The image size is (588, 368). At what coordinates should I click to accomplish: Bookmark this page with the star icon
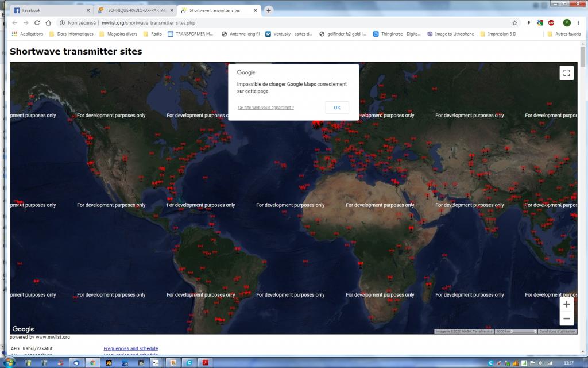click(515, 23)
